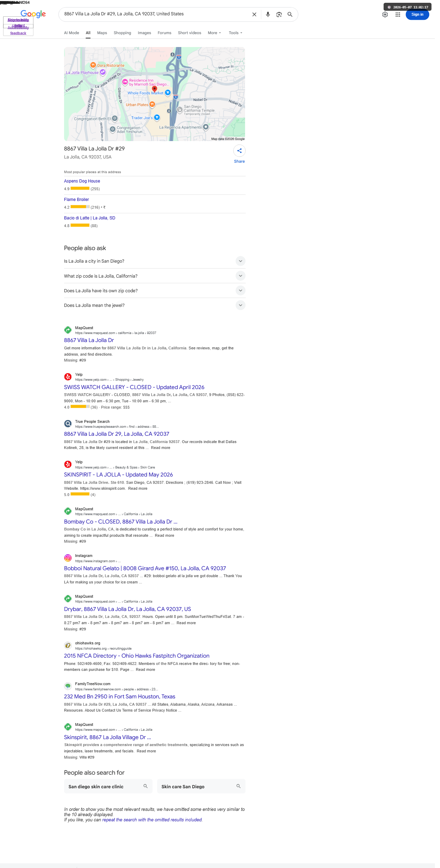Click the Trader Joe's map pin
Viewport: 440px width, 868px height.
tap(157, 117)
